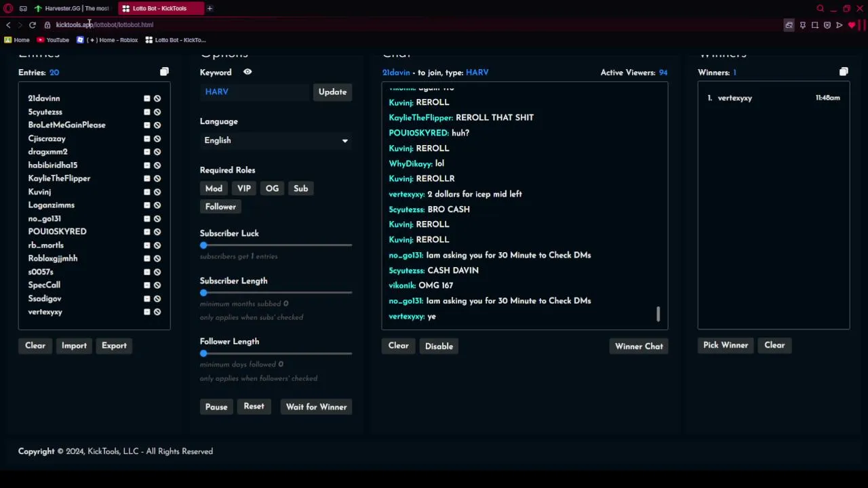Viewport: 868px width, 488px height.
Task: Open the YouTube bookmark
Action: [53, 40]
